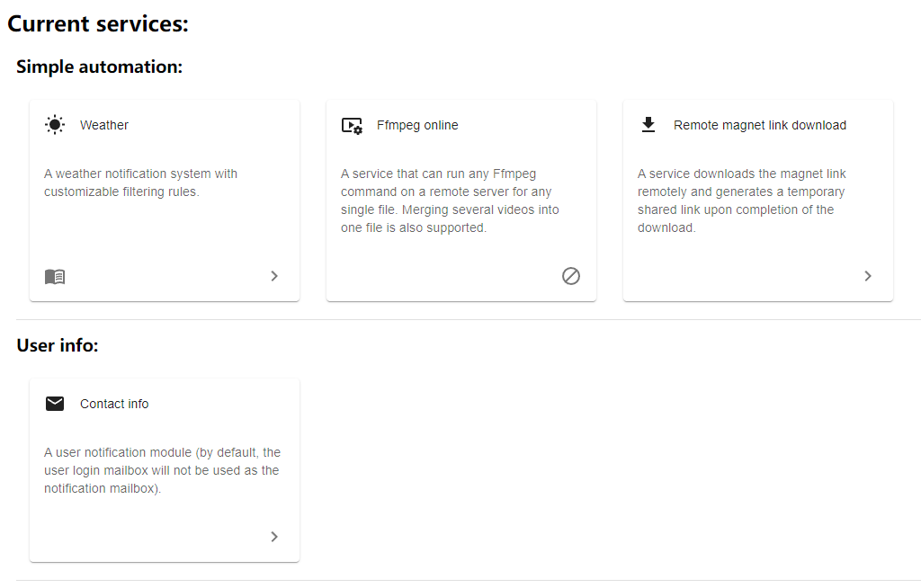This screenshot has height=588, width=921.
Task: Click the sun icon on Weather card
Action: pos(55,125)
